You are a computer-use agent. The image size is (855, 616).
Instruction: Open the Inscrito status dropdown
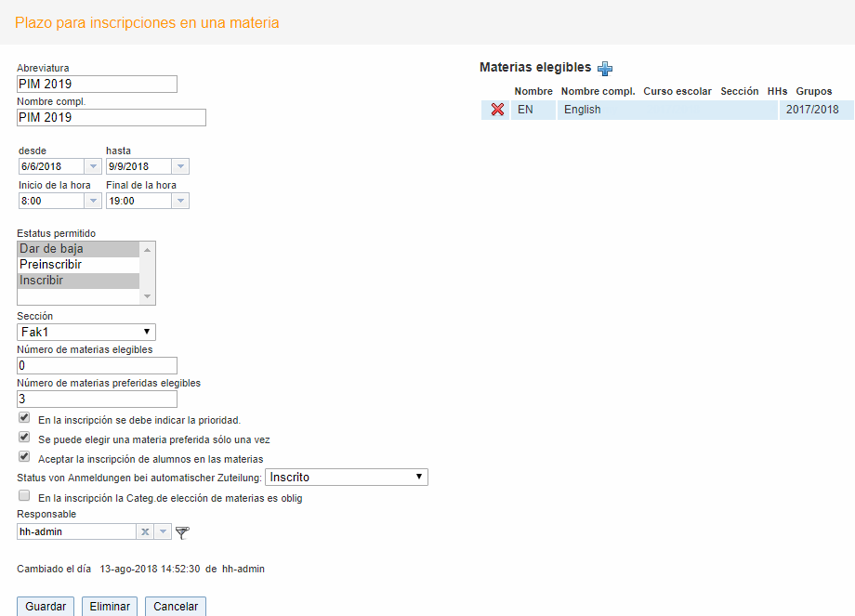coord(346,478)
